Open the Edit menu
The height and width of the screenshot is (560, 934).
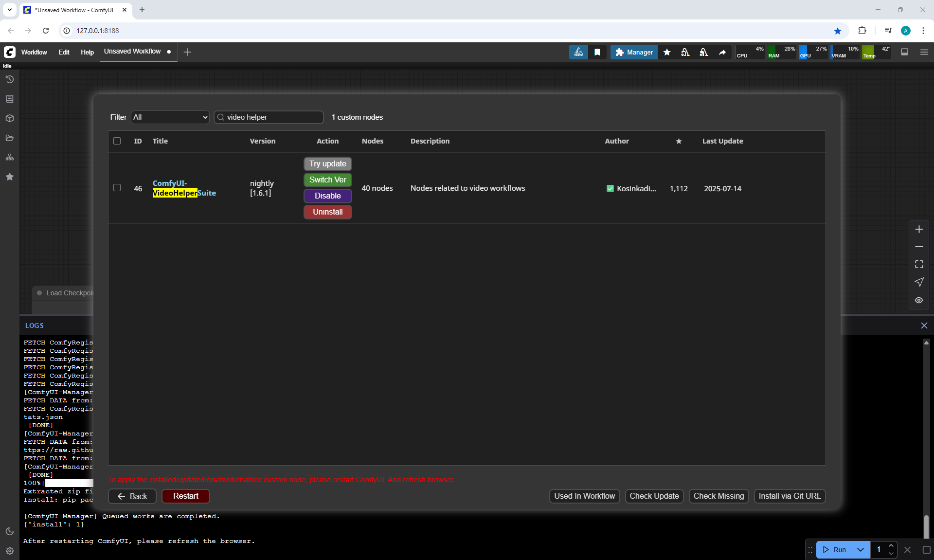64,52
